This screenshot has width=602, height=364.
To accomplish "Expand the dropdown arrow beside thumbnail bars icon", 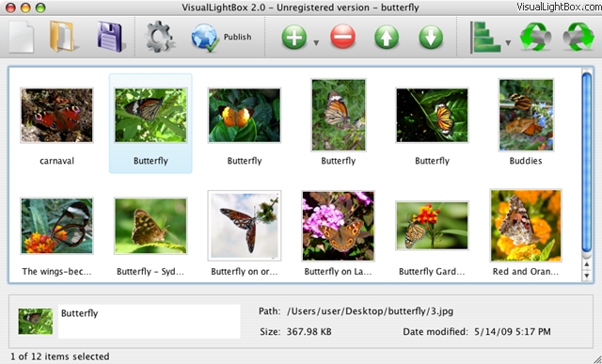I will [508, 42].
